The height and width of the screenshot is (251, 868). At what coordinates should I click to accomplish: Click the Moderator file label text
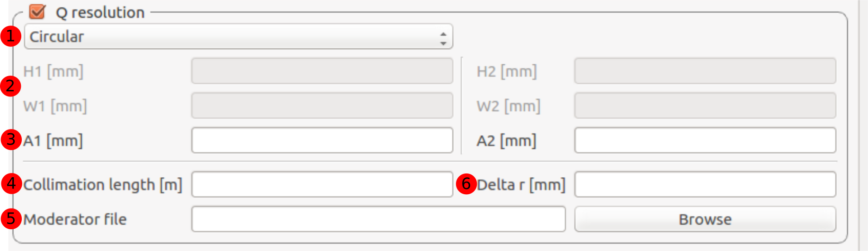pos(75,219)
